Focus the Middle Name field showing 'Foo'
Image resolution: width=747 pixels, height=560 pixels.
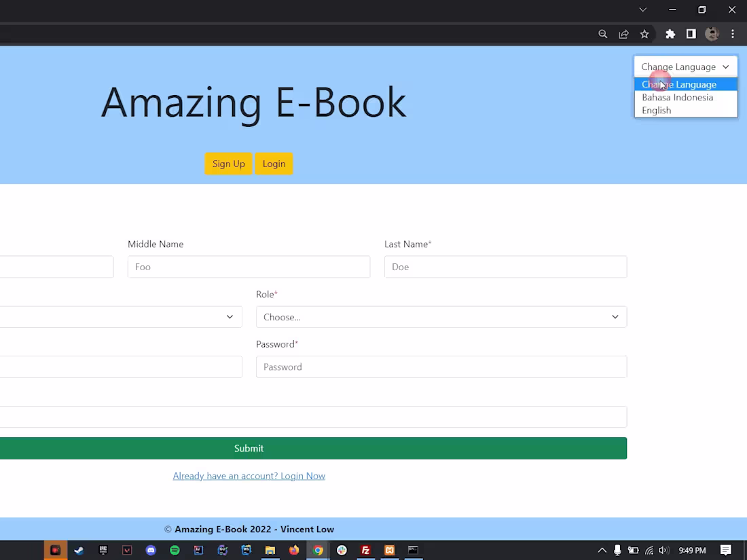click(x=249, y=267)
